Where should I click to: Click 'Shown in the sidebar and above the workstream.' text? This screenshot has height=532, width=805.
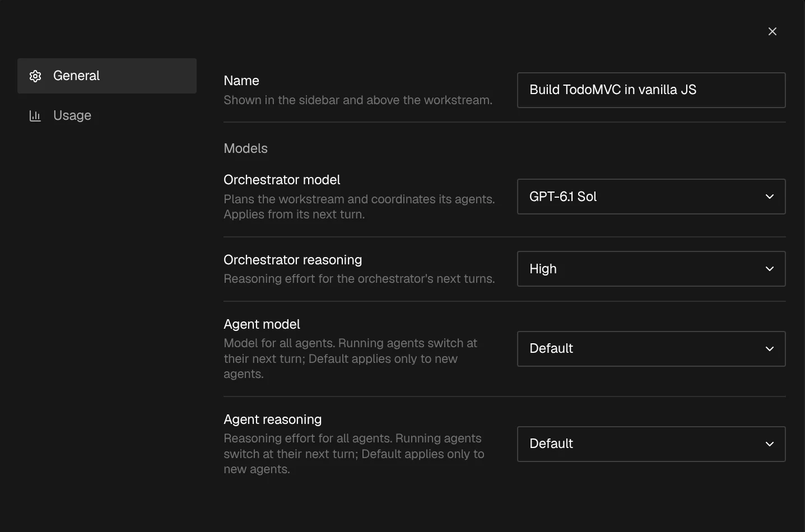tap(358, 100)
